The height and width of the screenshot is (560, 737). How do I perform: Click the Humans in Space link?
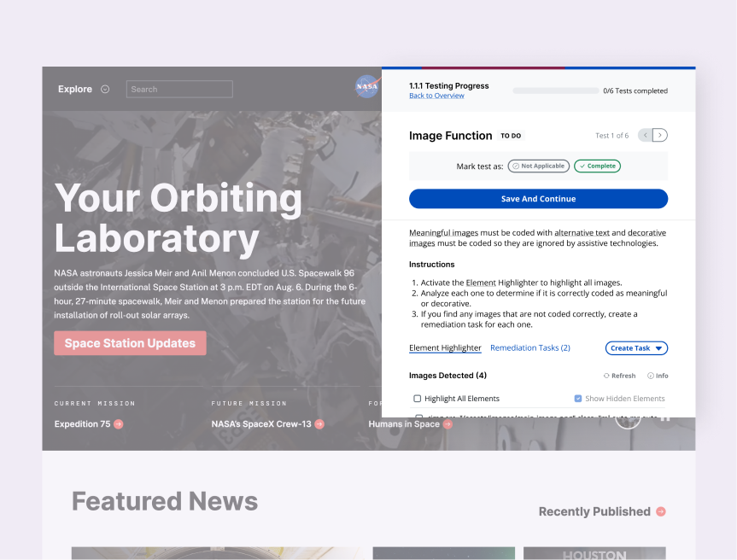coord(404,423)
